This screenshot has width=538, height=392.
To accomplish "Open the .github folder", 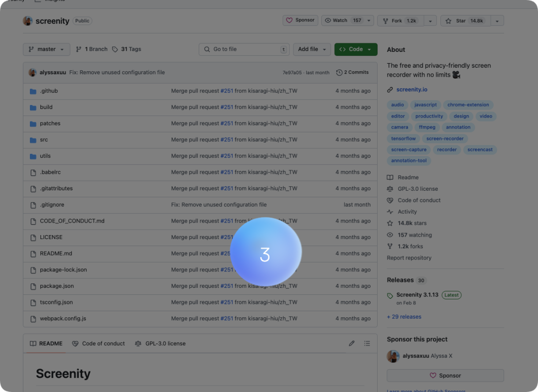I will (x=49, y=91).
